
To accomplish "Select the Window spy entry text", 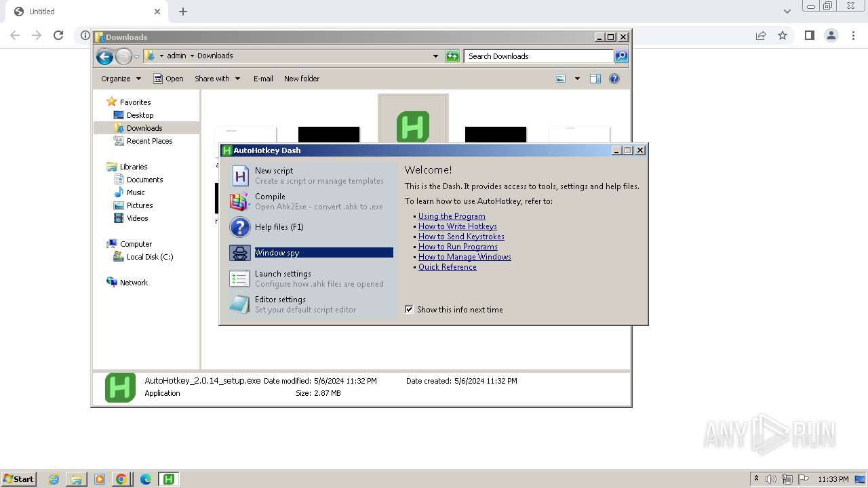I will point(277,253).
